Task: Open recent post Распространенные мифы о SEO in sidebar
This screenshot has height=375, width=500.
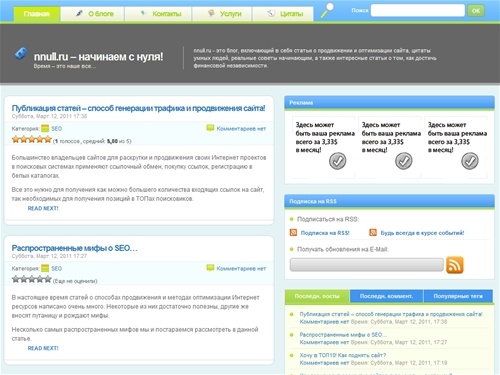Action: [343, 335]
